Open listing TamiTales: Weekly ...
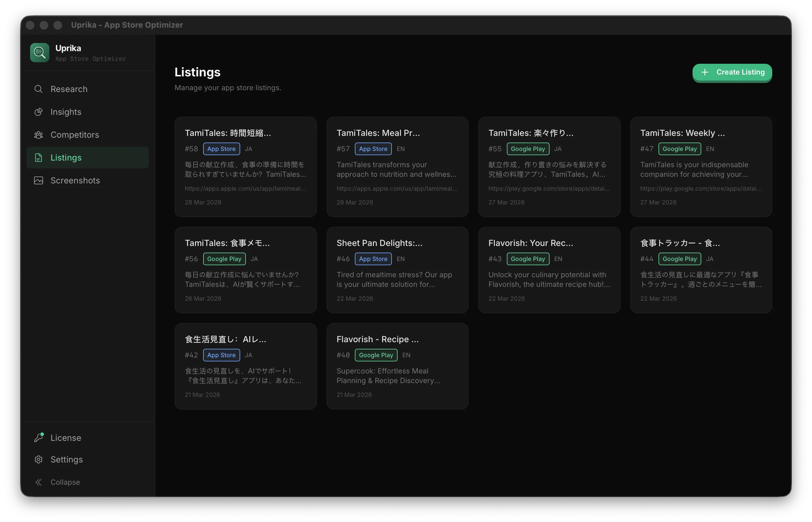The width and height of the screenshot is (812, 522). pos(701,167)
